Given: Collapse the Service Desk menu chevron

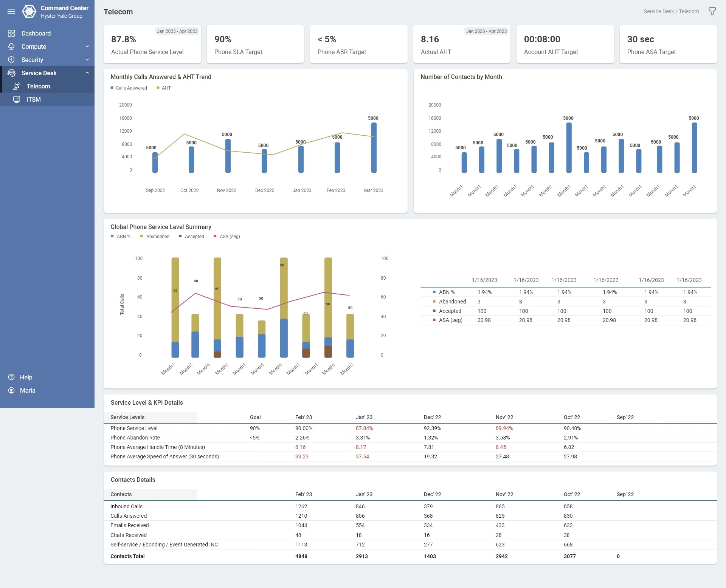Looking at the screenshot, I should (87, 73).
